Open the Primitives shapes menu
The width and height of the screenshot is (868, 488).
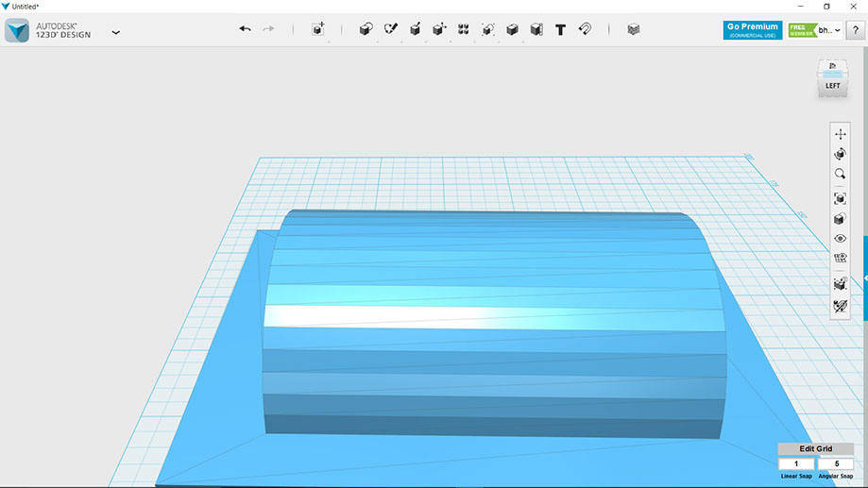point(366,29)
